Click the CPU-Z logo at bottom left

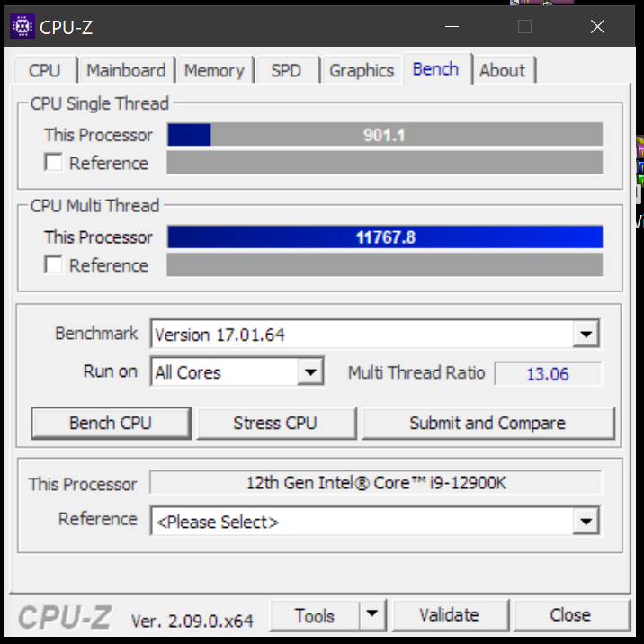pyautogui.click(x=65, y=617)
